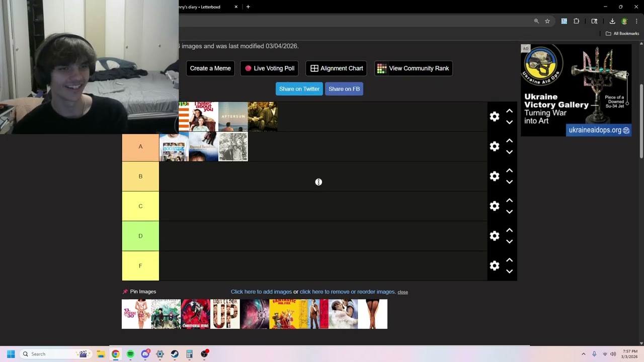Move the top tier row up
This screenshot has height=362, width=644.
coord(509,111)
